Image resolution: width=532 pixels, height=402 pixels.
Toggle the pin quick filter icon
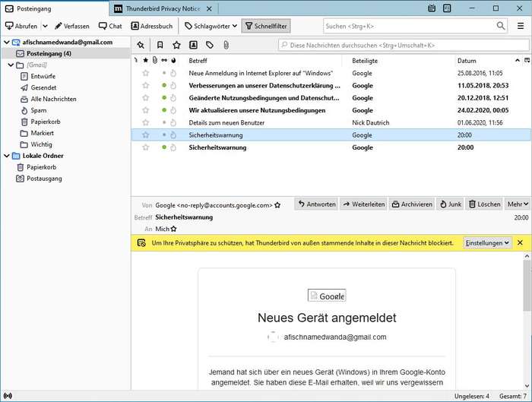coord(141,45)
